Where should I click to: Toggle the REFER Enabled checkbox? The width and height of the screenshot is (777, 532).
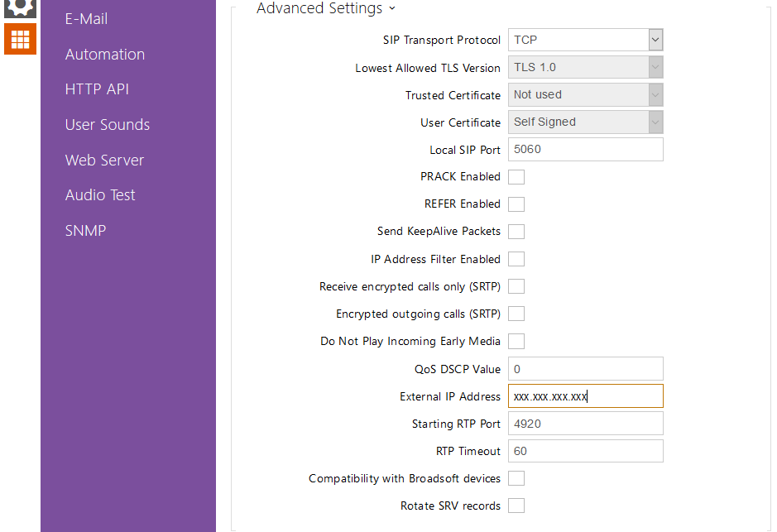pos(516,204)
